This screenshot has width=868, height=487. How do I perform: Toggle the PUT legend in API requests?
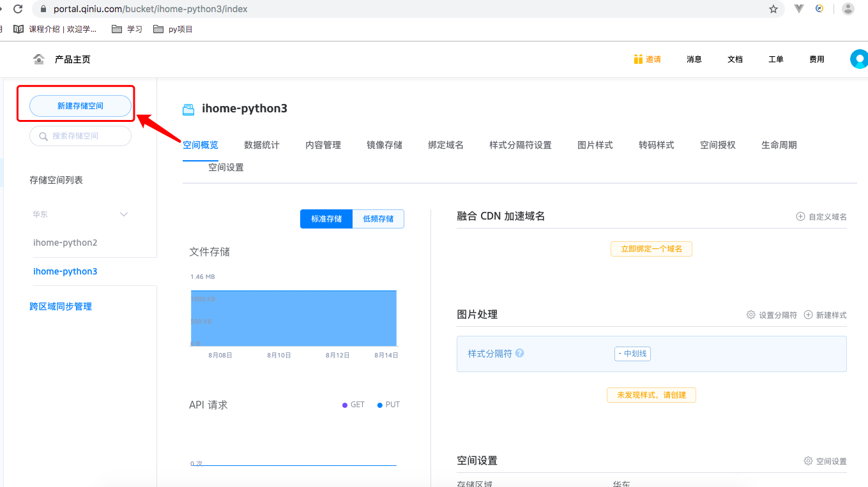[388, 404]
